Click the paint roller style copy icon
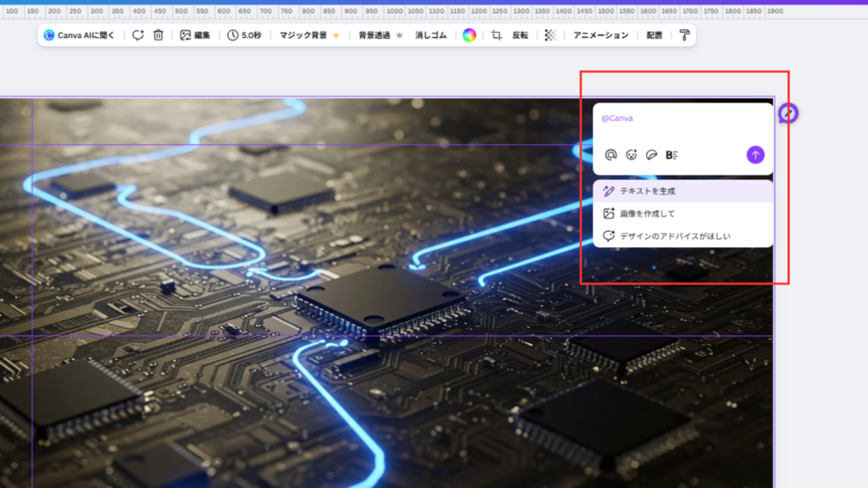 (x=684, y=36)
